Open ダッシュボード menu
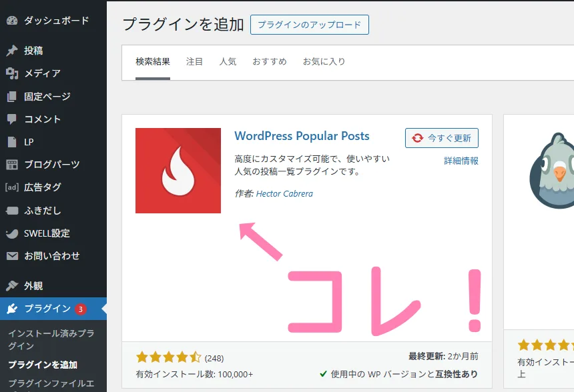Screen dimensions: 574x392 (53, 21)
